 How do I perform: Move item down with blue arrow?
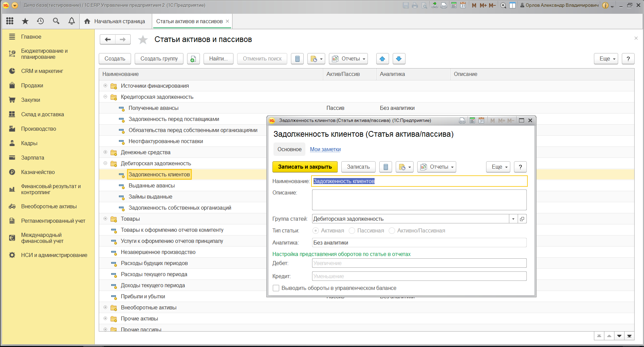(399, 59)
